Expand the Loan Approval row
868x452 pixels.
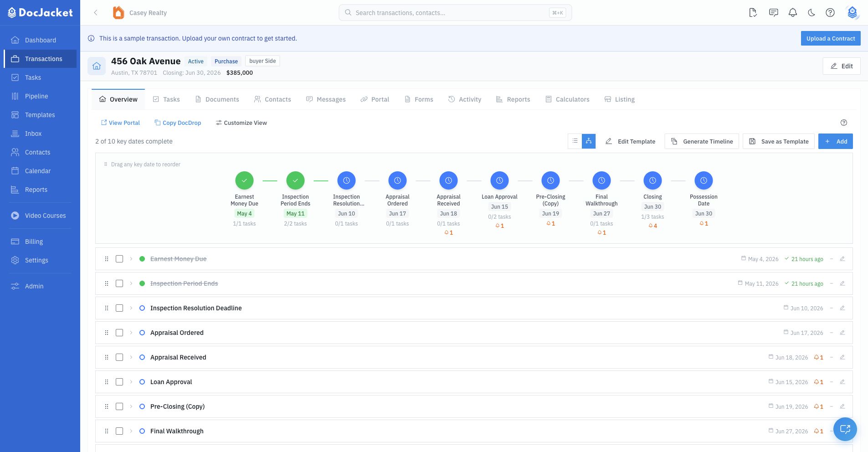coord(131,382)
